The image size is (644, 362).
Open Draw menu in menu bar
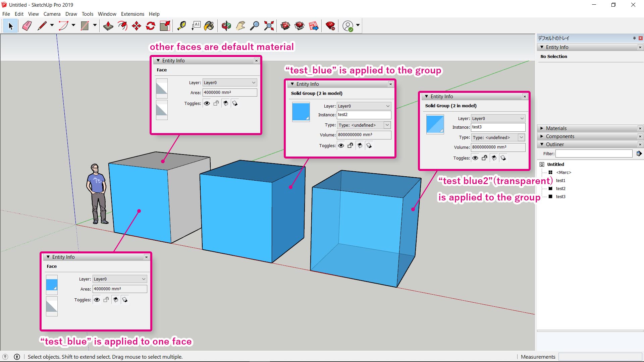(x=71, y=14)
